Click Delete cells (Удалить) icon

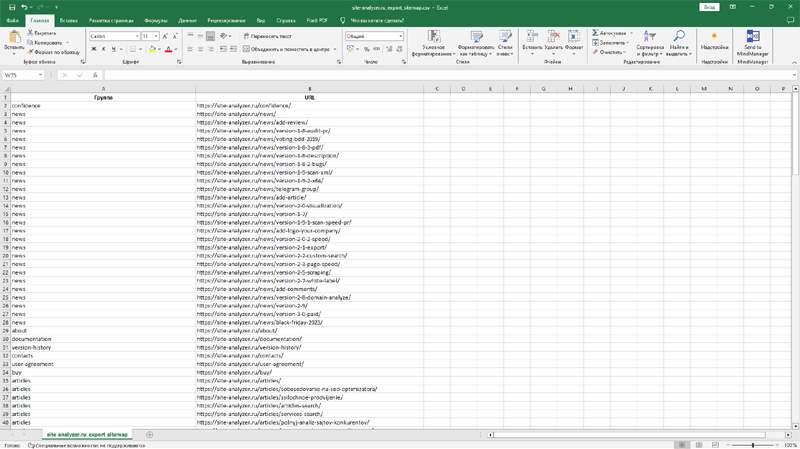(x=554, y=36)
